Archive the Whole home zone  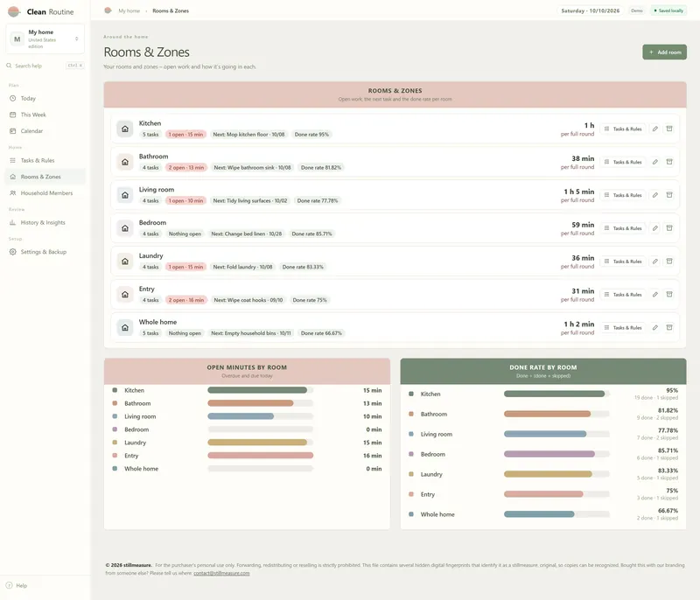(x=669, y=327)
